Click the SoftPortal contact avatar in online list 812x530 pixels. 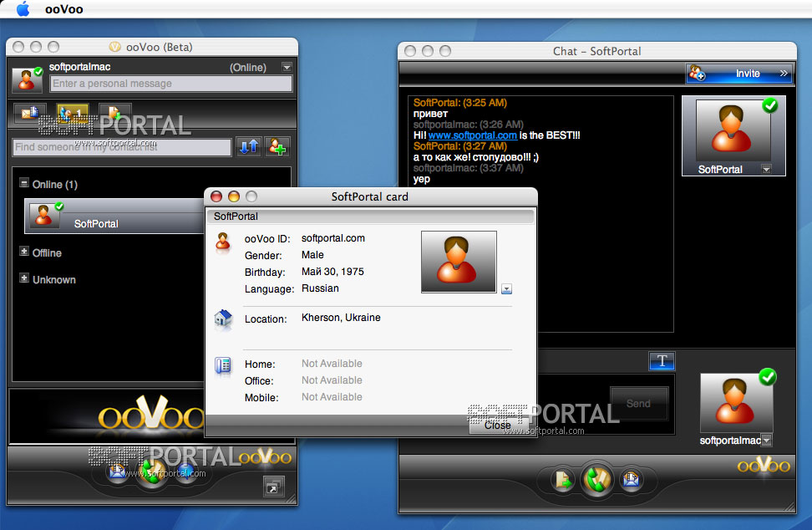(43, 216)
